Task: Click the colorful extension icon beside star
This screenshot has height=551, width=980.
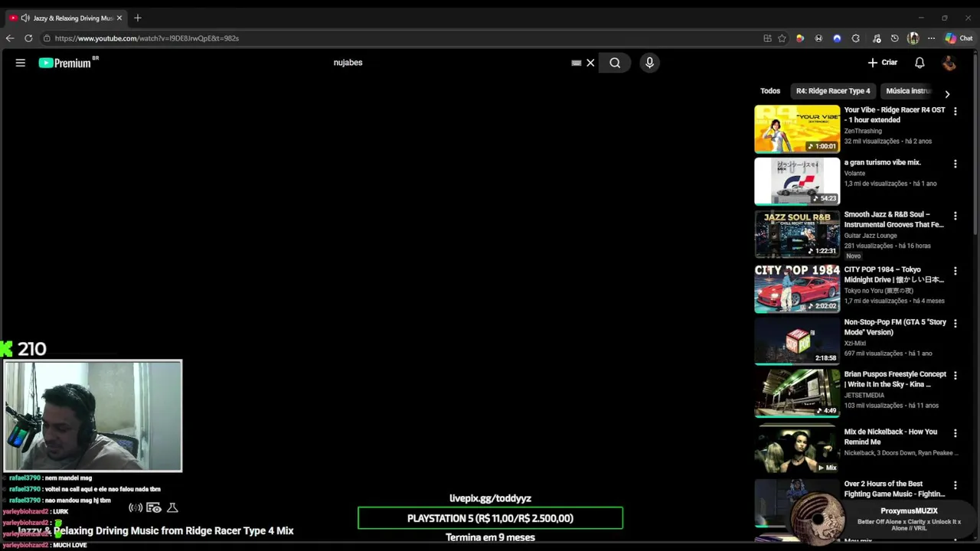Action: [800, 38]
